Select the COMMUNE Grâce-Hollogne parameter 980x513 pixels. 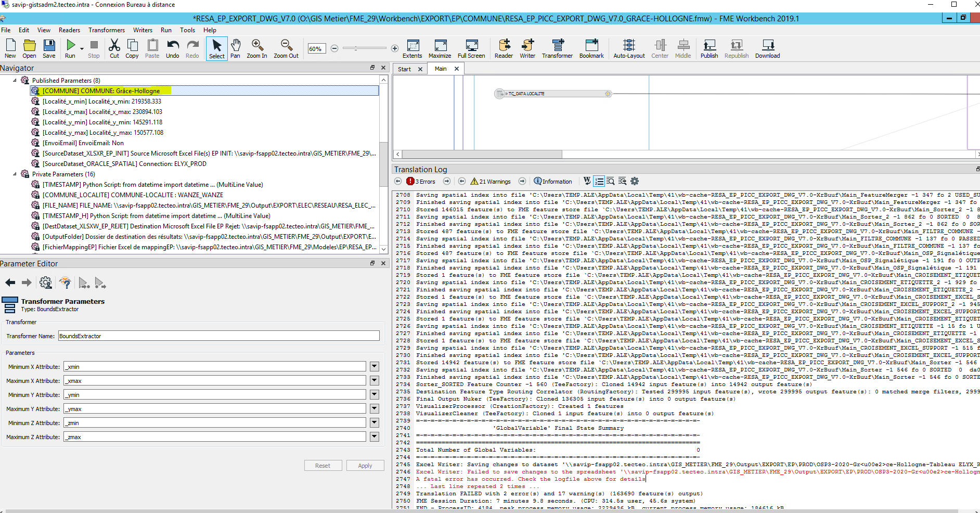pyautogui.click(x=205, y=91)
